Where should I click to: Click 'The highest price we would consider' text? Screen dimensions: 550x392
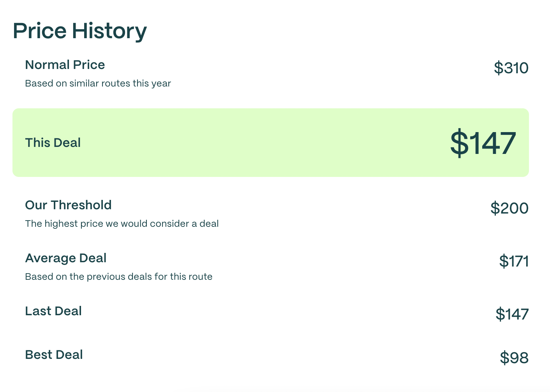(x=122, y=224)
